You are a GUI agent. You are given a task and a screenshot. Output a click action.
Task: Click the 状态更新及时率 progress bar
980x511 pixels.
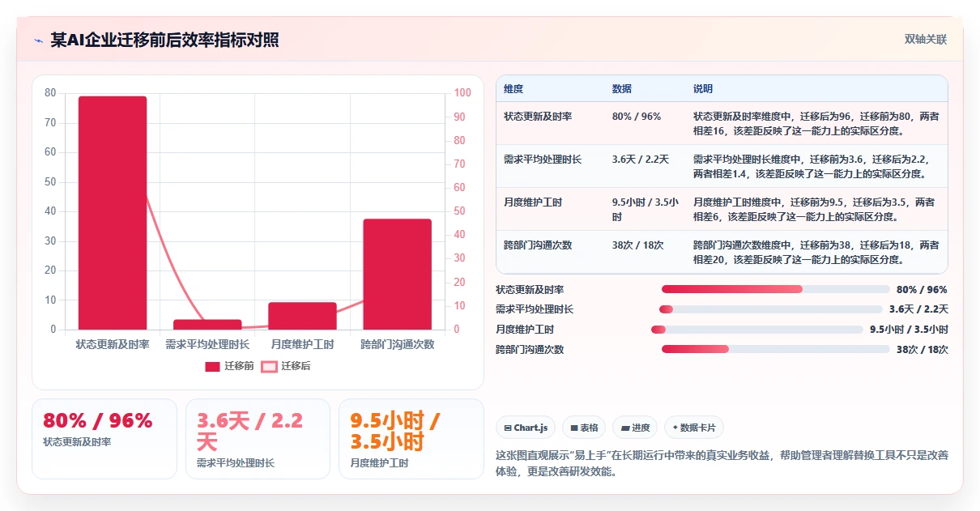point(776,289)
